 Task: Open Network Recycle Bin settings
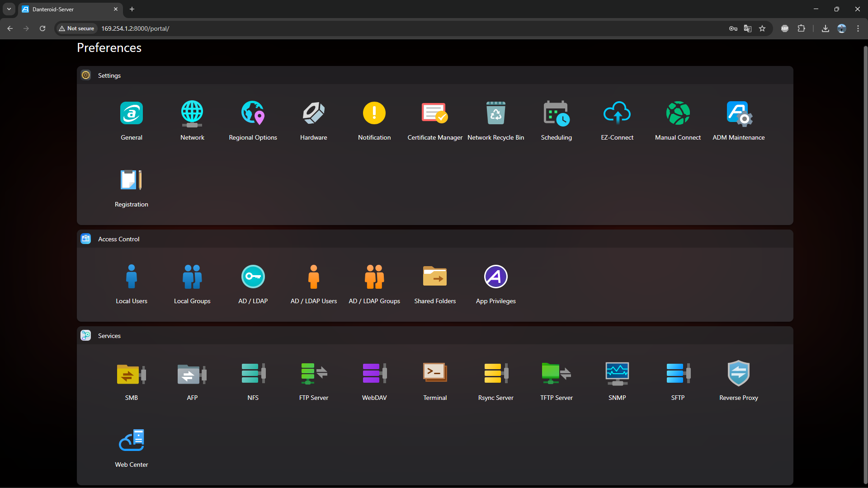pos(495,113)
